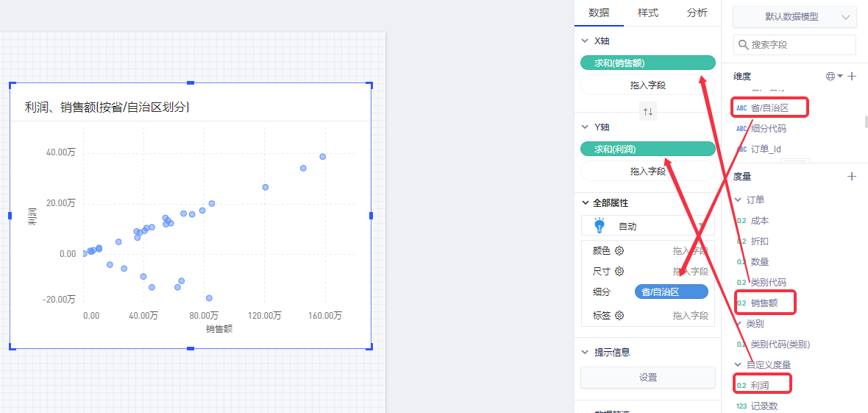Switch to the 分析 tab

(x=697, y=13)
